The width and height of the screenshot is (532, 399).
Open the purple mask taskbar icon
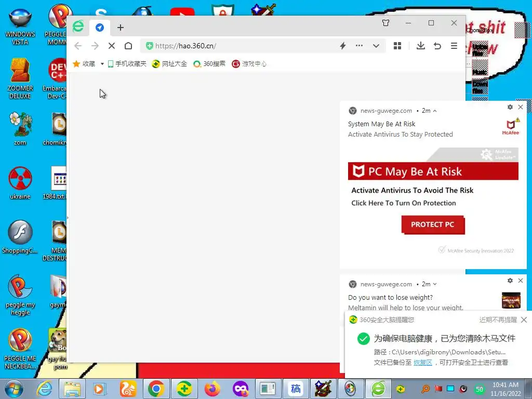click(240, 389)
